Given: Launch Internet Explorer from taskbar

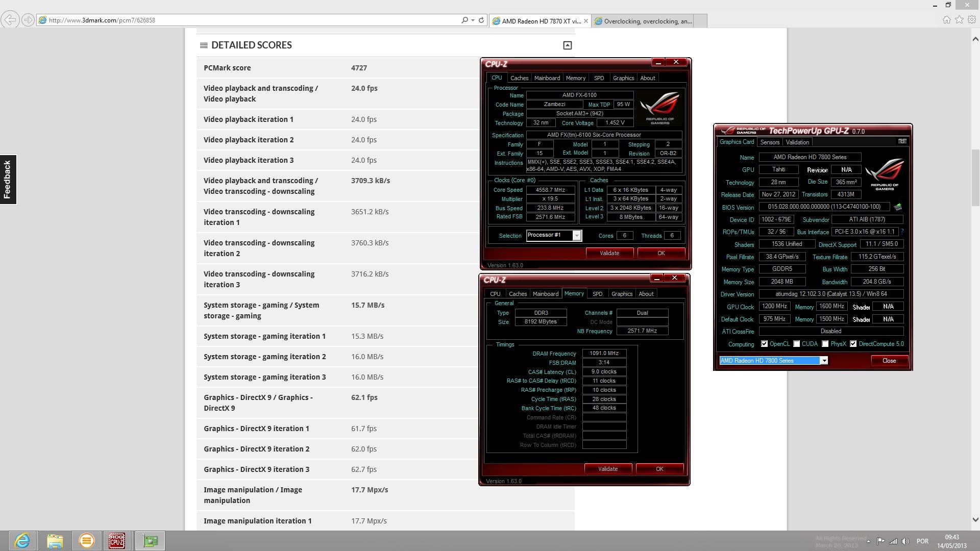Looking at the screenshot, I should (22, 541).
